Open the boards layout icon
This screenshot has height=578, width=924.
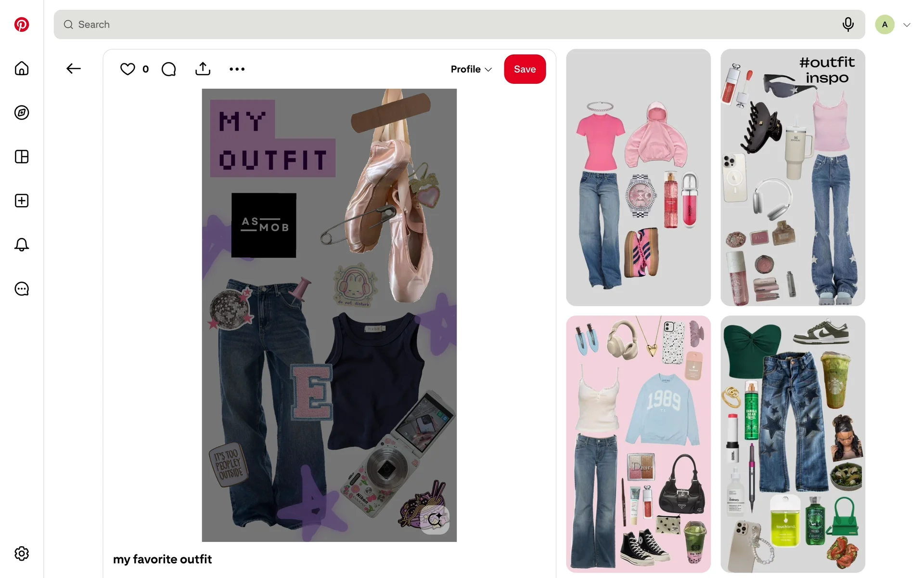click(22, 157)
